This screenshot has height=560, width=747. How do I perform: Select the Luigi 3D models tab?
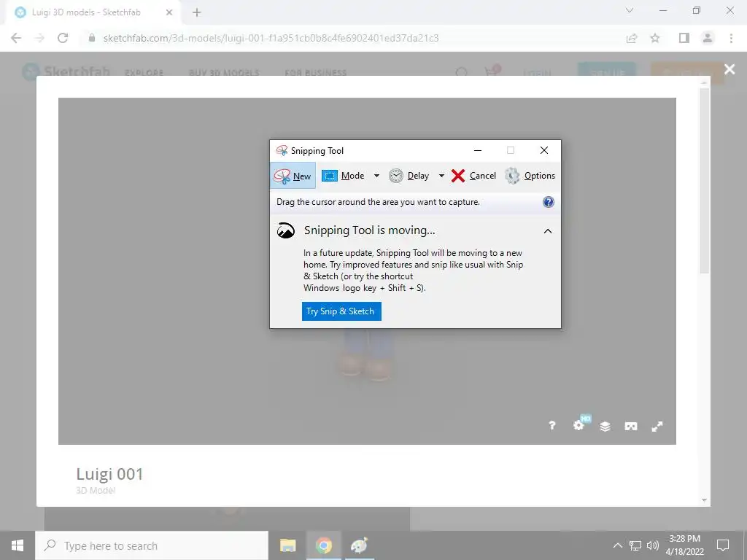coord(93,12)
